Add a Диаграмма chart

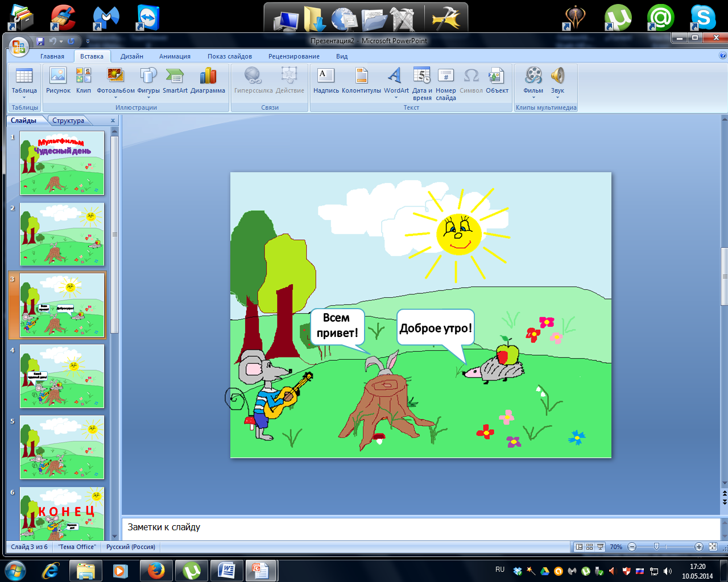point(208,81)
